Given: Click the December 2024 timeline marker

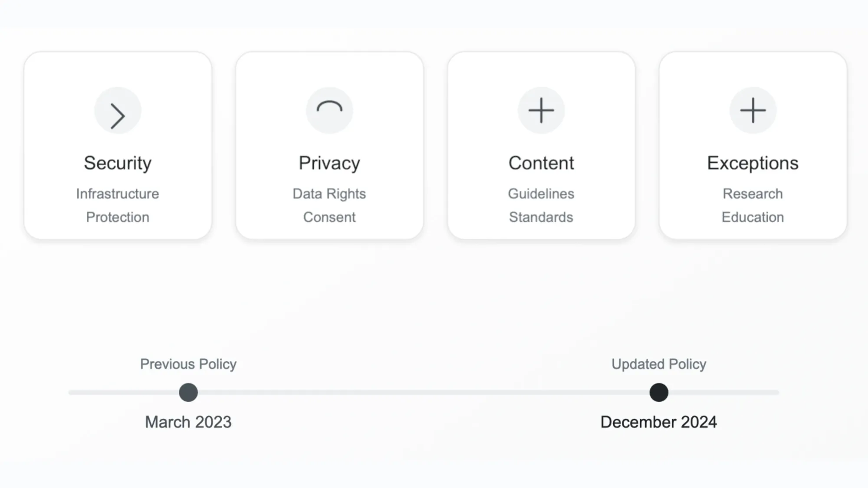Looking at the screenshot, I should coord(659,393).
